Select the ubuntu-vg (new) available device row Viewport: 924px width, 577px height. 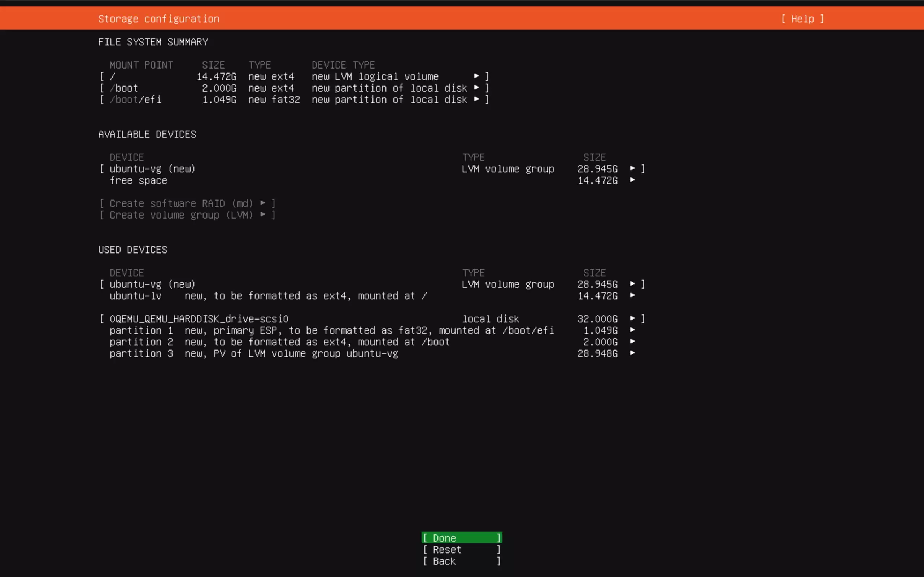click(152, 169)
